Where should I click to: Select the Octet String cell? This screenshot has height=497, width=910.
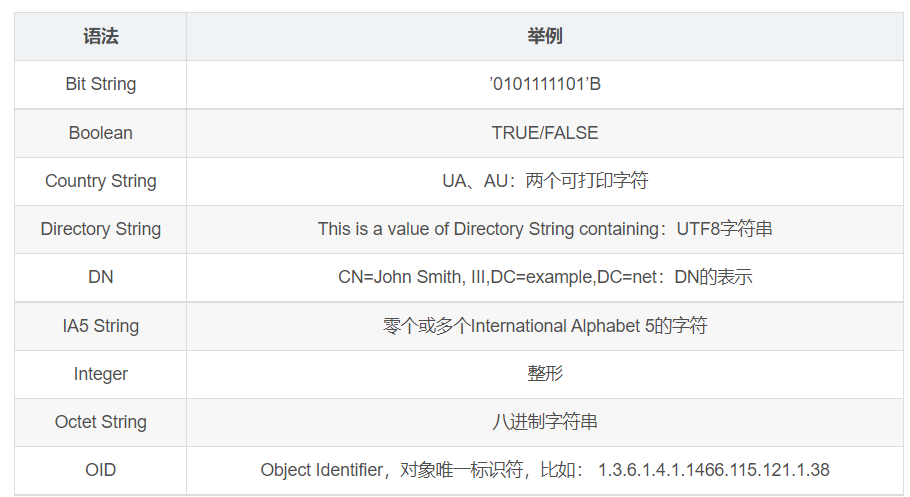pos(100,422)
